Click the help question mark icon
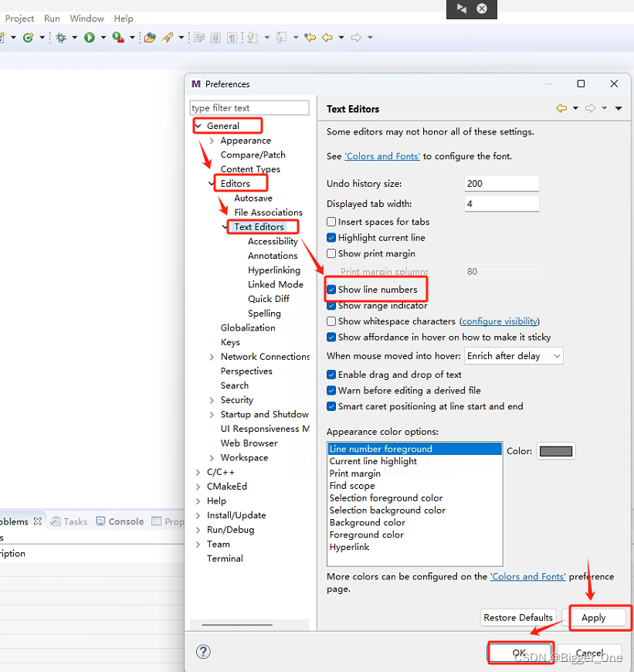Viewport: 634px width, 672px height. 202,651
